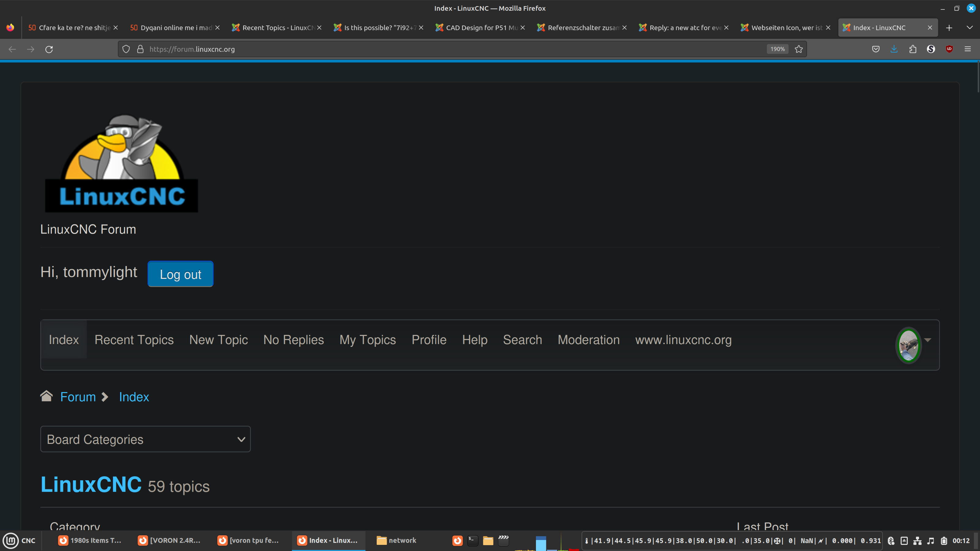
Task: Open the network folder taskbar window
Action: coord(396,540)
